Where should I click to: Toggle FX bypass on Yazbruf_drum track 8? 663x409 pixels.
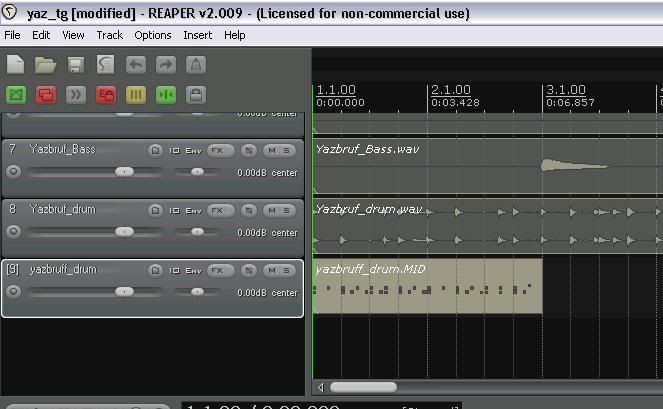(249, 211)
